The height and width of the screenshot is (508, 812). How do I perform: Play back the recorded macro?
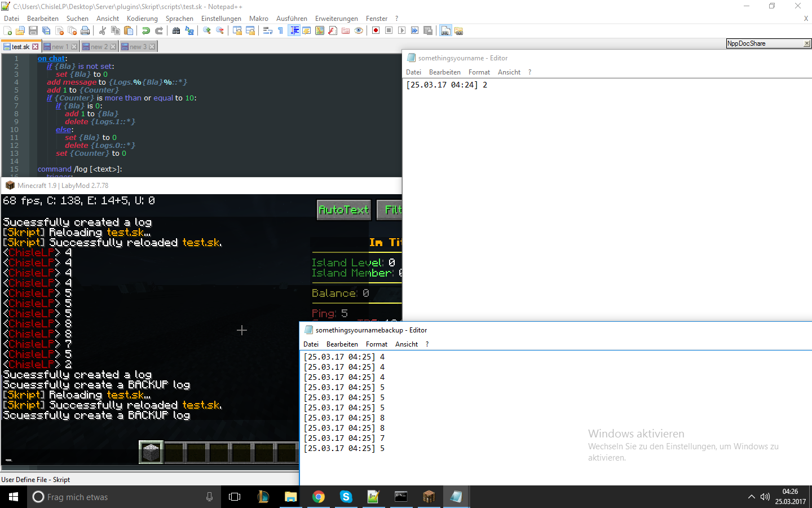pos(402,30)
